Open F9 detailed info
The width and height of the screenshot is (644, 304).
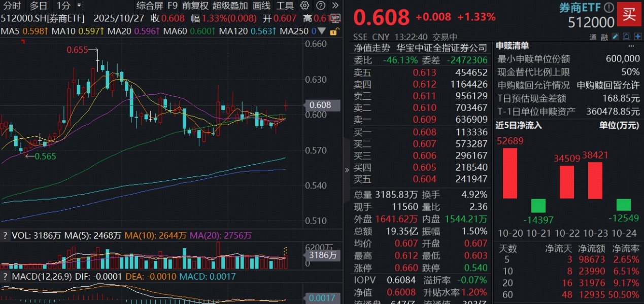click(173, 6)
